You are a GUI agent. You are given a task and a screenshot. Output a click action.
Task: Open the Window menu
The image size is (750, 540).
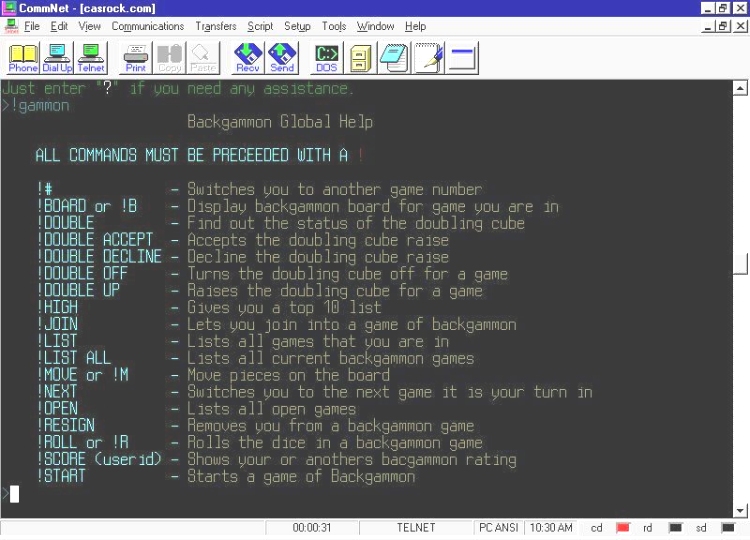375,26
